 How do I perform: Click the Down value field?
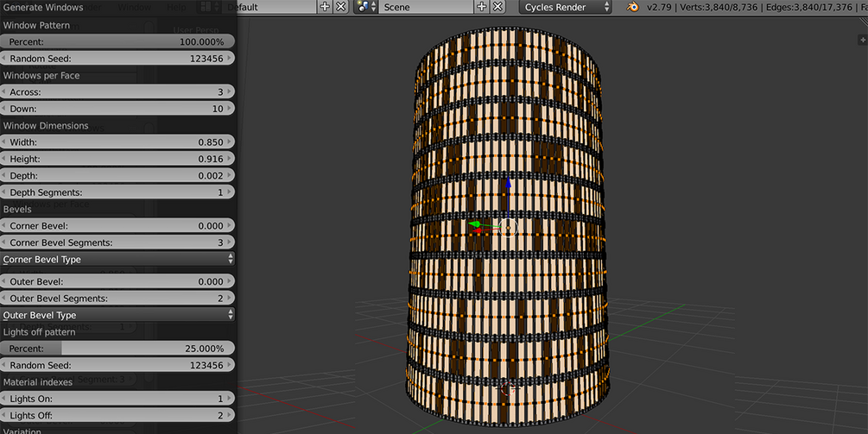(117, 109)
